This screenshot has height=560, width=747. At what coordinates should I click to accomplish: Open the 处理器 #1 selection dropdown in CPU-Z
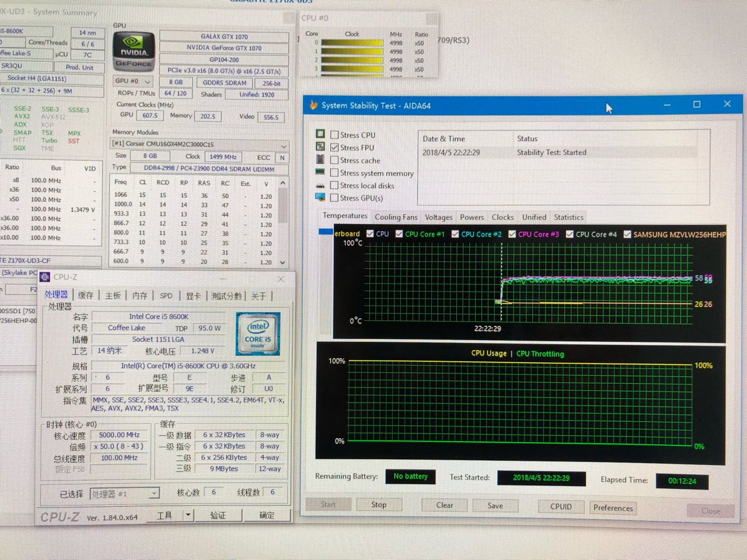[x=153, y=493]
